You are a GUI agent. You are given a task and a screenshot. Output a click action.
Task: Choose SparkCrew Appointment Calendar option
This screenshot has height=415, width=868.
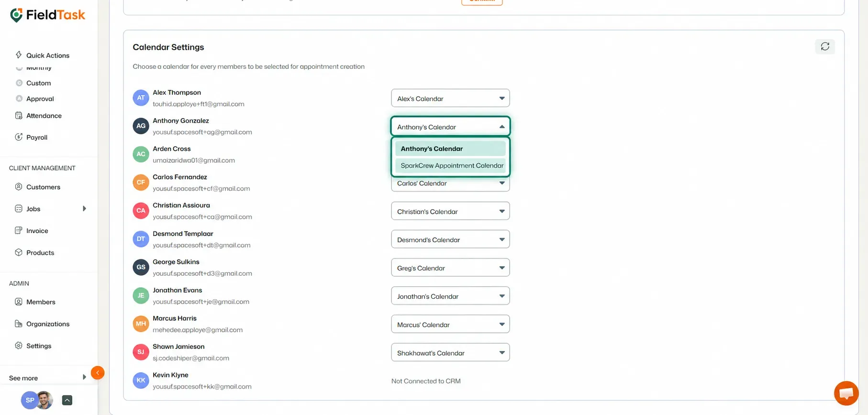pos(450,166)
